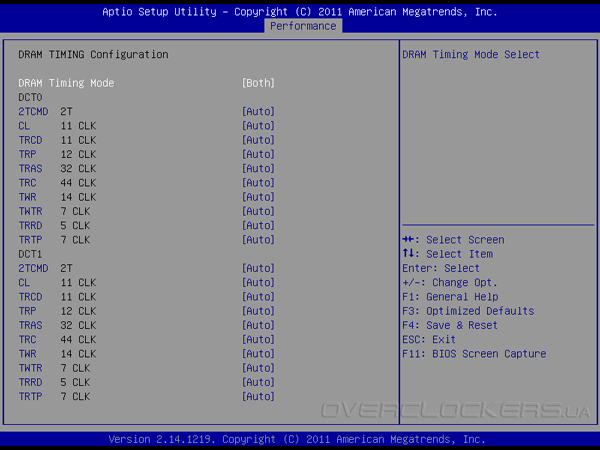The image size is (600, 450).
Task: Click the DCT0 section heading
Action: 30,97
